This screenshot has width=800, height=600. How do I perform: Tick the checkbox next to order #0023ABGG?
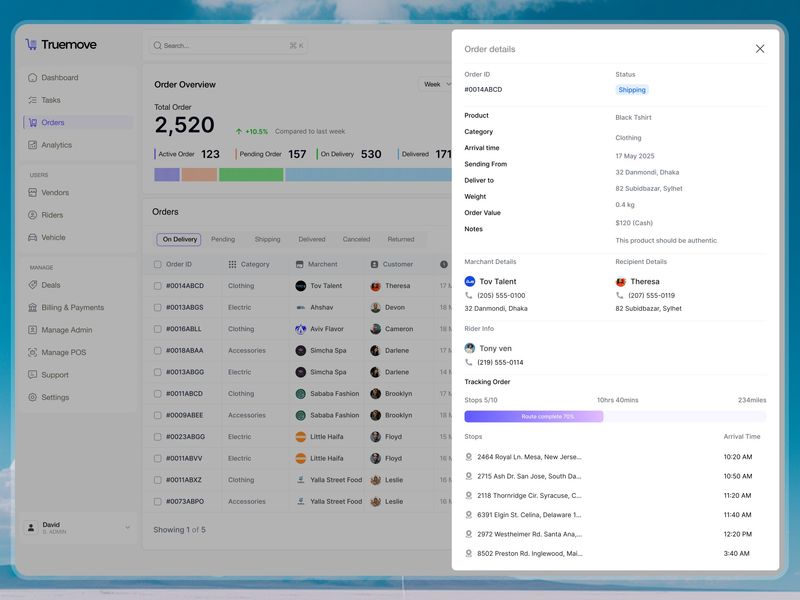click(x=157, y=436)
